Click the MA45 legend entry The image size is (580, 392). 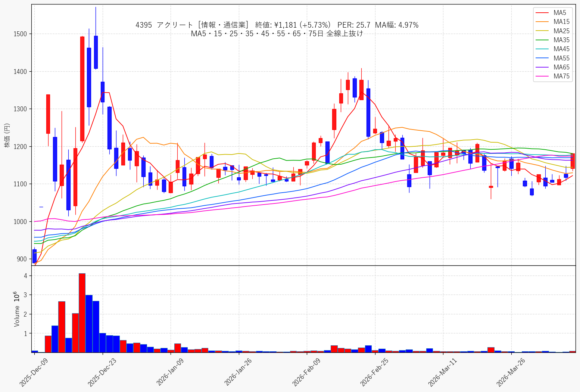(552, 49)
